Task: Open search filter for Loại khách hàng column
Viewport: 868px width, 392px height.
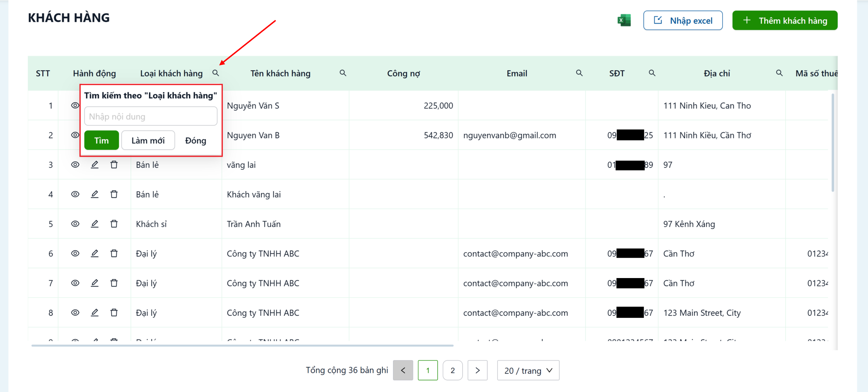Action: click(216, 73)
